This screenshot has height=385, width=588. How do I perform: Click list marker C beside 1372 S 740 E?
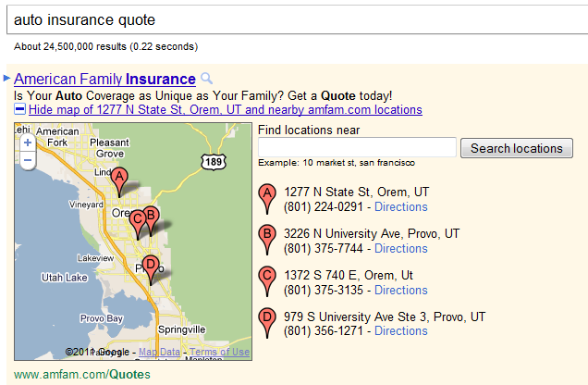coord(268,279)
